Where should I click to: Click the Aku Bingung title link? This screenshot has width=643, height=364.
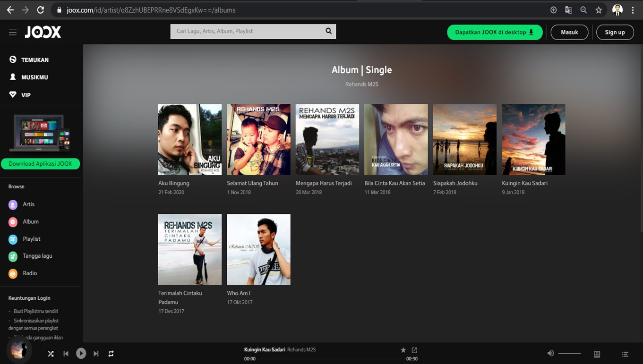click(x=174, y=183)
